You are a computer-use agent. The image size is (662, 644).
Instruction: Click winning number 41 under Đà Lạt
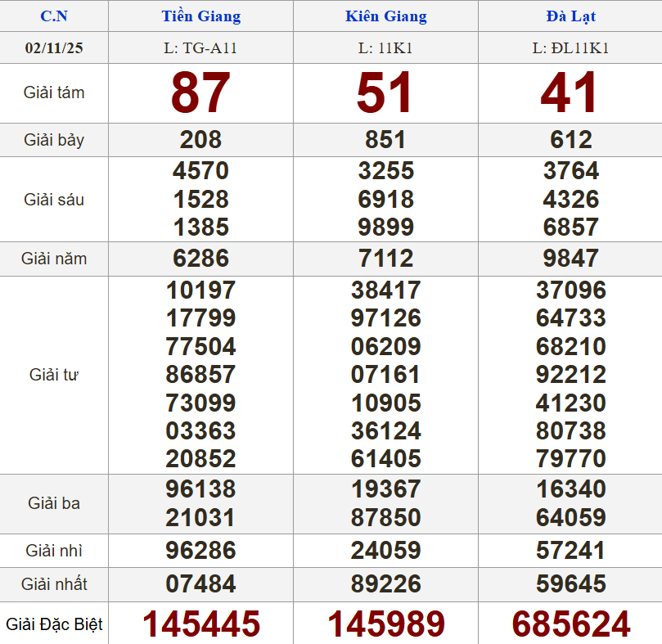click(x=570, y=92)
